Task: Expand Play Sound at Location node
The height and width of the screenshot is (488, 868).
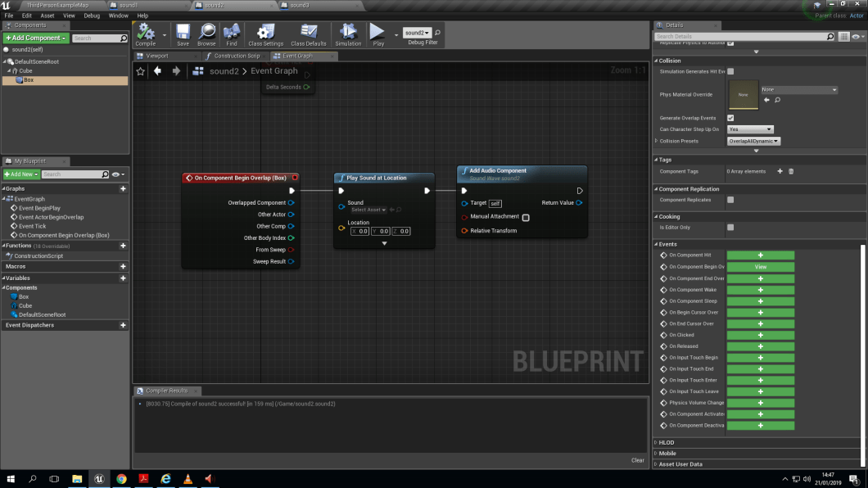Action: [x=384, y=243]
